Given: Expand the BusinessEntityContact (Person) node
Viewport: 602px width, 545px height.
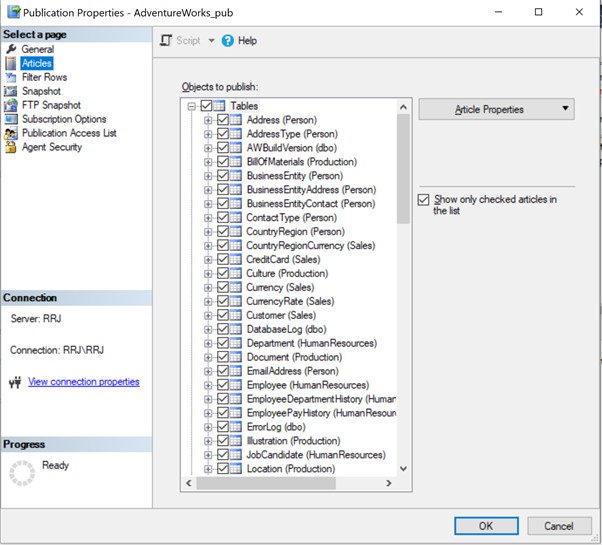Looking at the screenshot, I should tap(208, 204).
